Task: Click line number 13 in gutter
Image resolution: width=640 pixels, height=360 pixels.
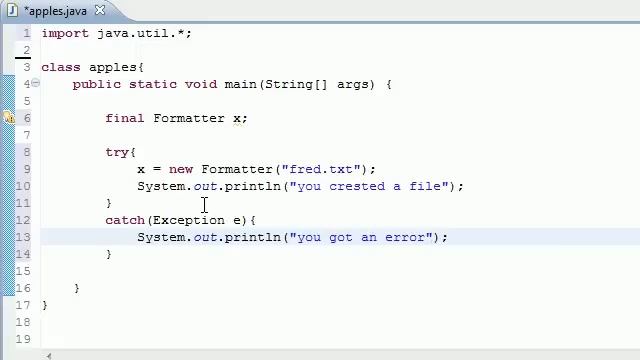Action: tap(23, 237)
